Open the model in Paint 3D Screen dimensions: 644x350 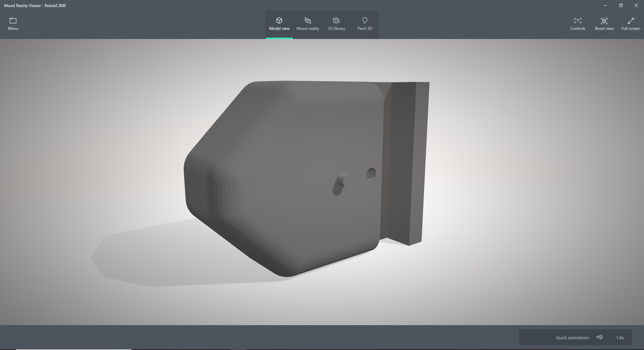pos(365,25)
